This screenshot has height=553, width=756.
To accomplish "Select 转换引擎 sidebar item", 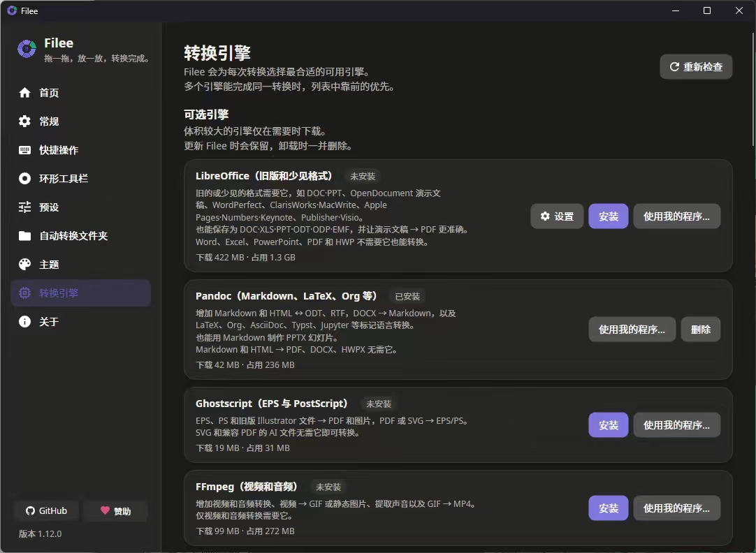I will pos(81,293).
